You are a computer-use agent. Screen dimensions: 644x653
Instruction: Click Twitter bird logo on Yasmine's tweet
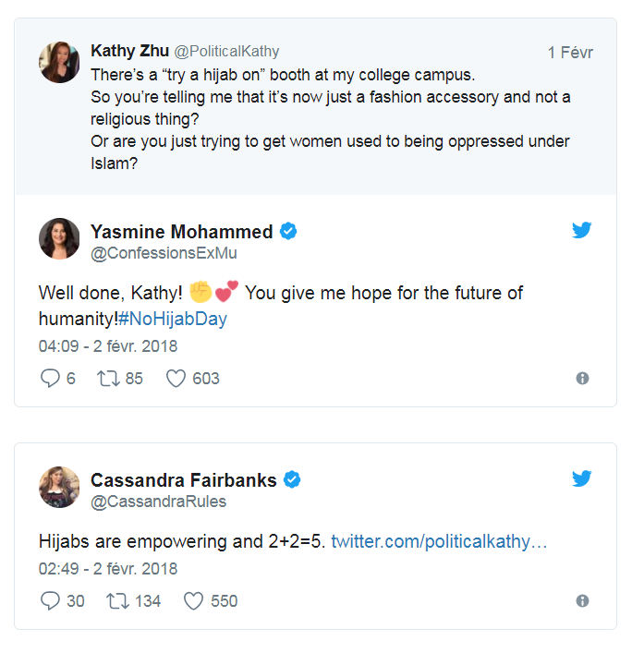point(581,230)
